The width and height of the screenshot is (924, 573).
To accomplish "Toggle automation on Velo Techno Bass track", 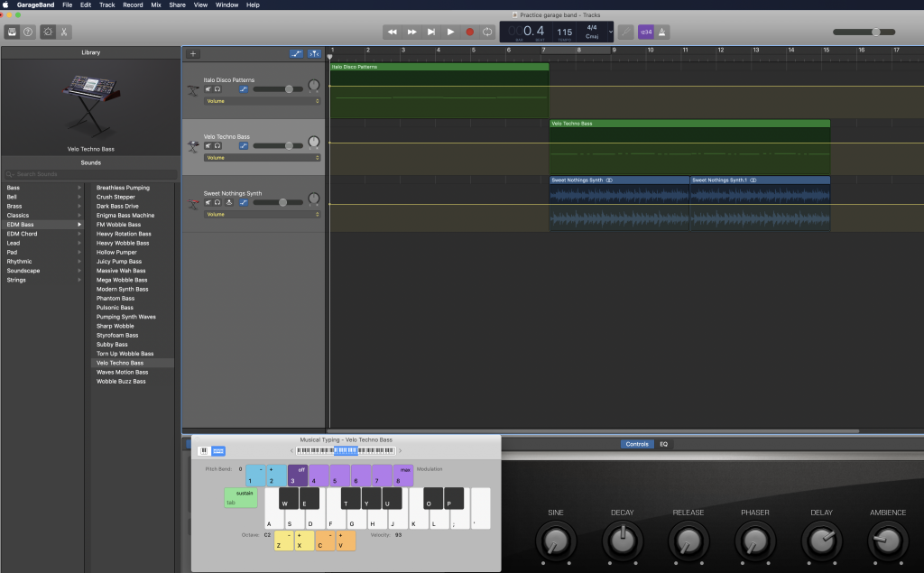I will 244,145.
